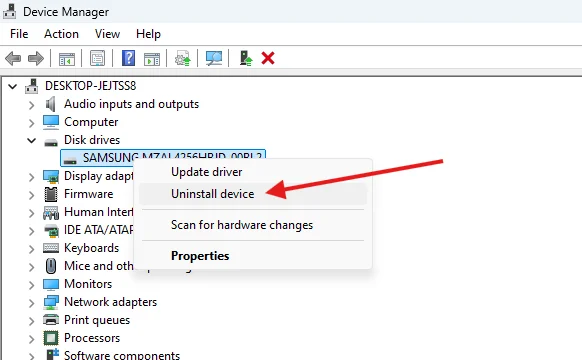The height and width of the screenshot is (360, 582).
Task: Choose Uninstall device from context menu
Action: point(253,194)
